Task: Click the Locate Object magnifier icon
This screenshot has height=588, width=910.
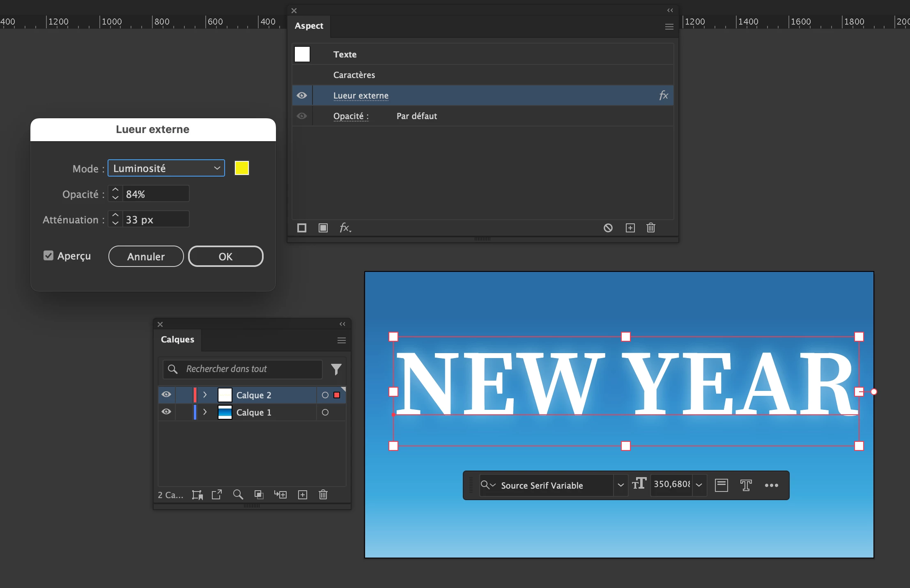Action: 238,495
